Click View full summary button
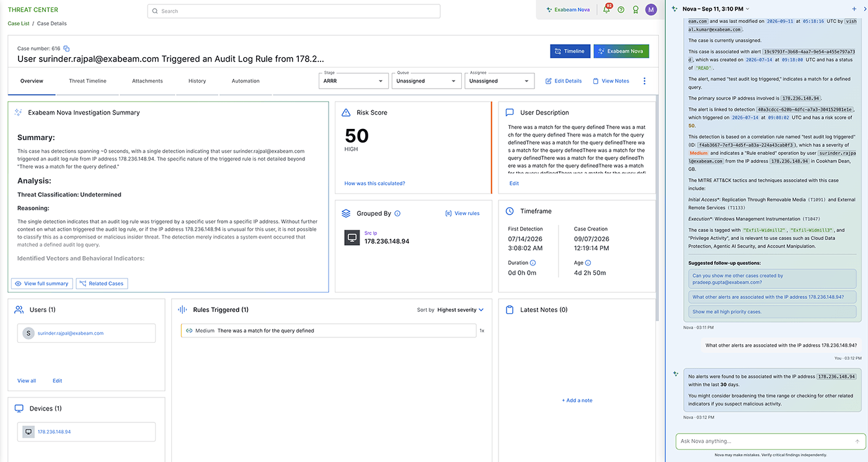The height and width of the screenshot is (462, 868). (x=42, y=283)
